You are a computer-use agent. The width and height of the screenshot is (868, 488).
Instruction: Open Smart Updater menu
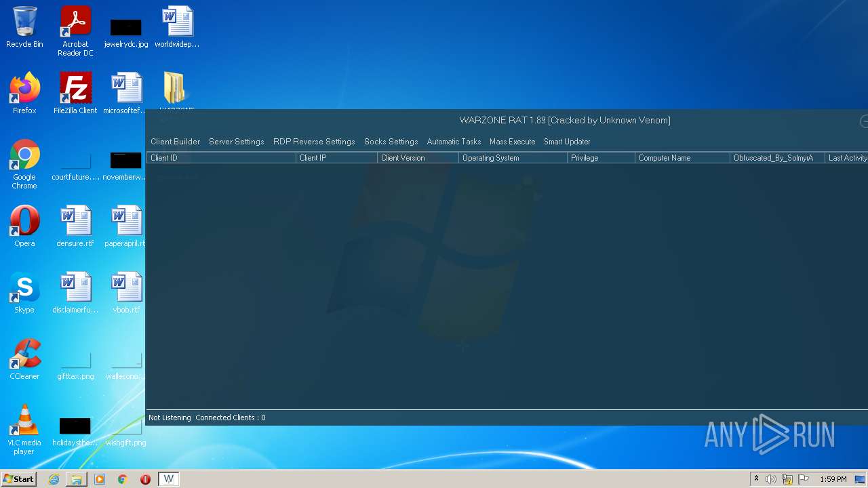pos(567,142)
